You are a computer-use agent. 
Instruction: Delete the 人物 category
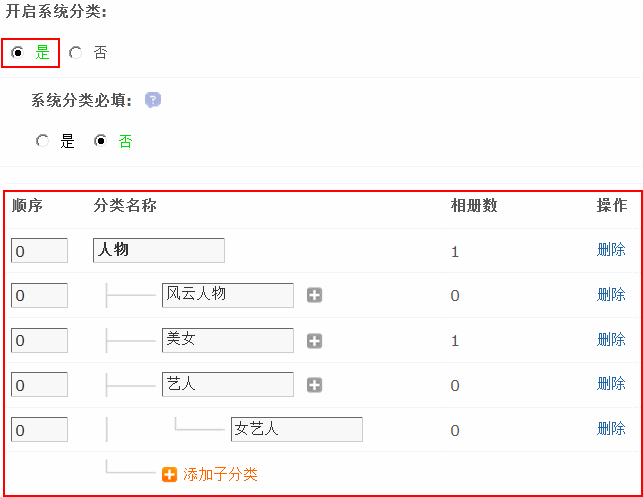(611, 250)
